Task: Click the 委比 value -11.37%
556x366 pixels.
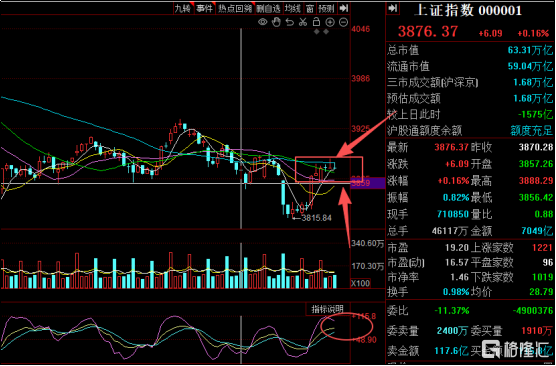Action: click(x=452, y=311)
